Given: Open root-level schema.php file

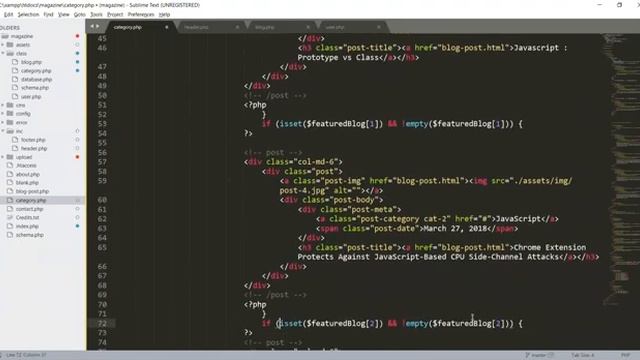Looking at the screenshot, I should pos(29,235).
